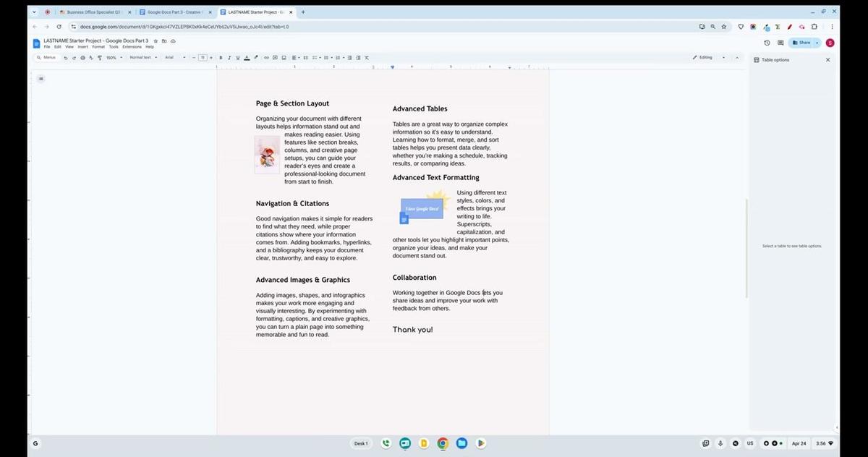
Task: Toggle underline formatting
Action: (x=238, y=57)
